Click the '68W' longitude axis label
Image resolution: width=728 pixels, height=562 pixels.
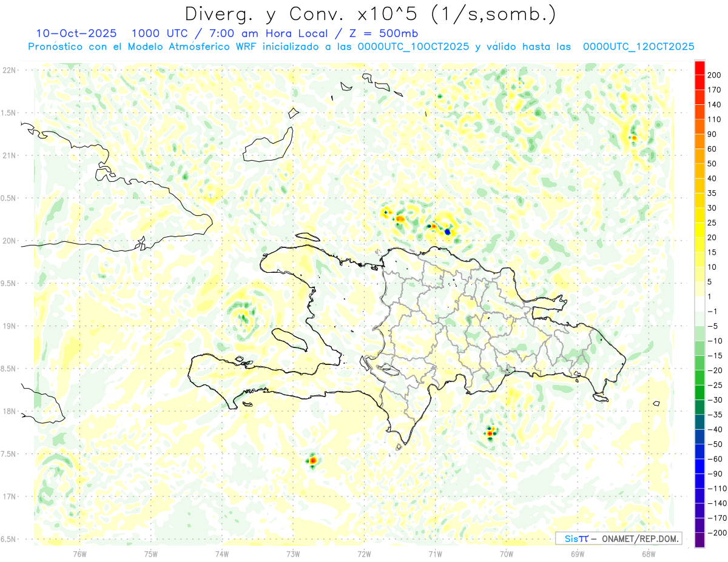coord(649,554)
